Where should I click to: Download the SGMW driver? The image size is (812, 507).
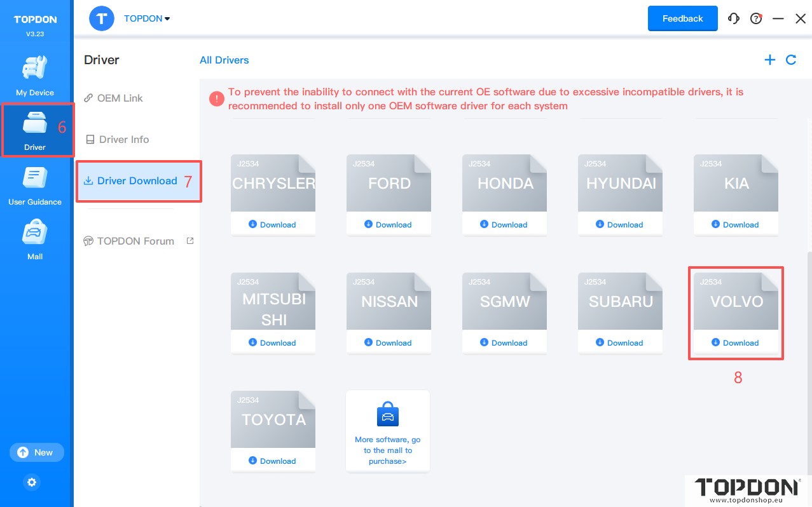click(504, 342)
